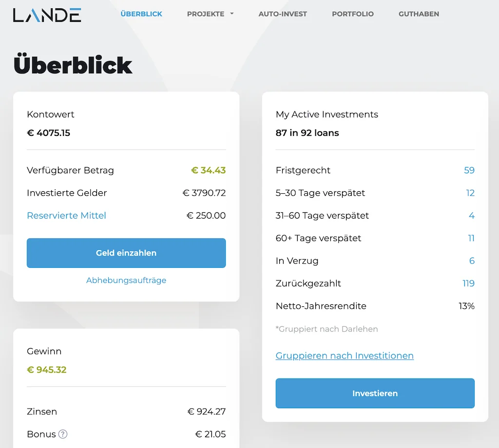499x448 pixels.
Task: Click the LANDE logo
Action: (47, 15)
